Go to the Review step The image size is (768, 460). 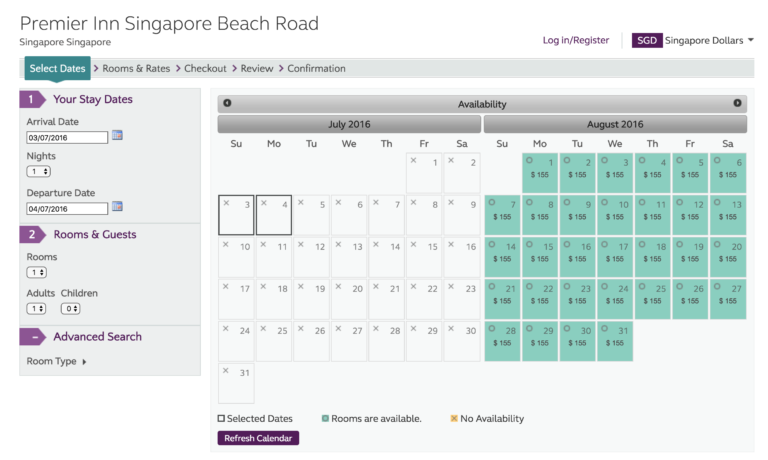pyautogui.click(x=257, y=69)
